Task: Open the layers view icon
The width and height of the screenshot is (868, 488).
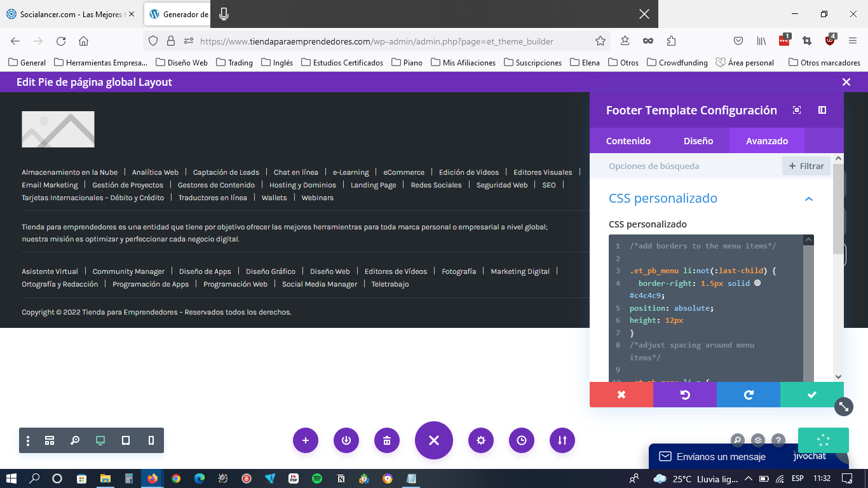Action: pyautogui.click(x=758, y=440)
